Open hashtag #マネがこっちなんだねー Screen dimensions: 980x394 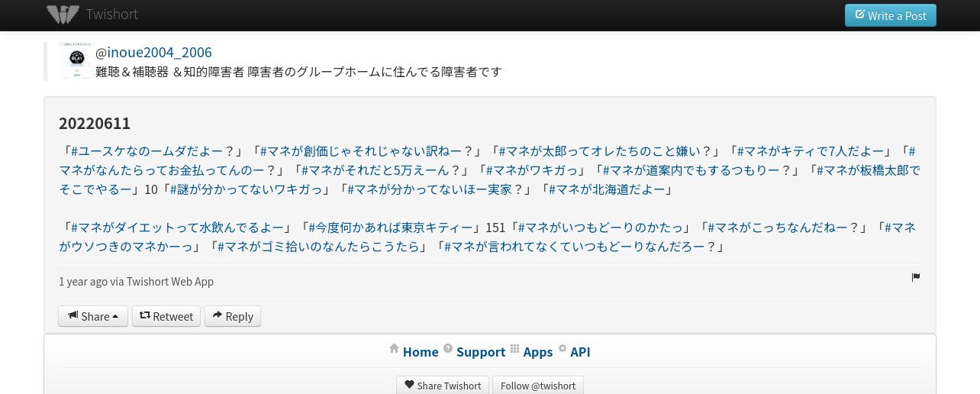[x=777, y=228]
